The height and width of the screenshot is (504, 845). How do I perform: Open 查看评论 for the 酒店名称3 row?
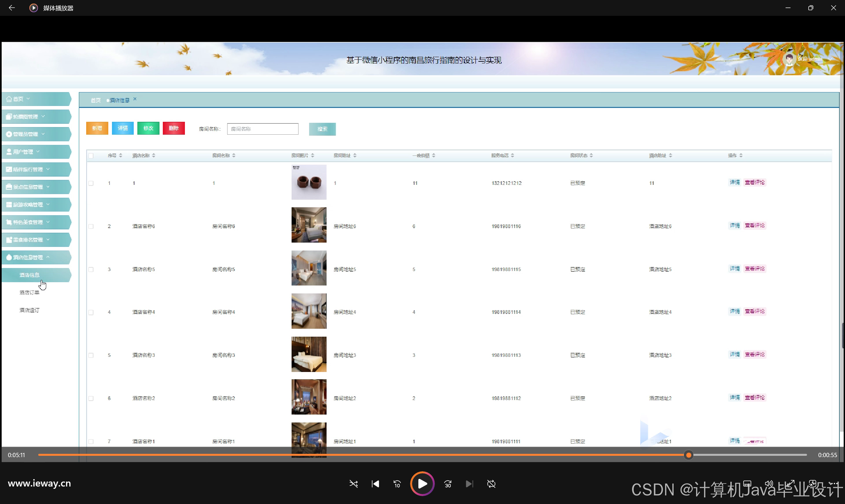click(755, 354)
